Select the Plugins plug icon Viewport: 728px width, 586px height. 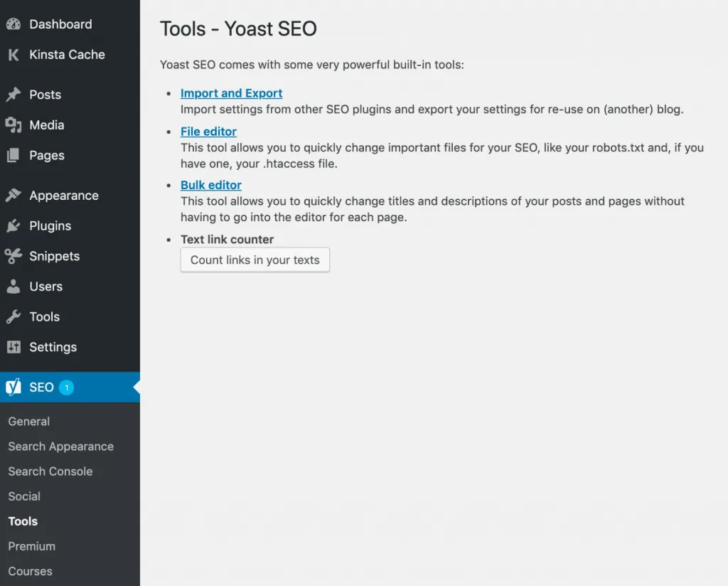(x=15, y=225)
